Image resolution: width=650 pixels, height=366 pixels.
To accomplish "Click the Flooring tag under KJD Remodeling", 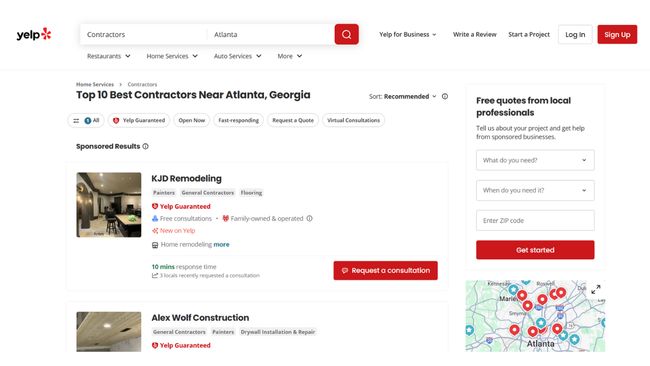I will (251, 193).
